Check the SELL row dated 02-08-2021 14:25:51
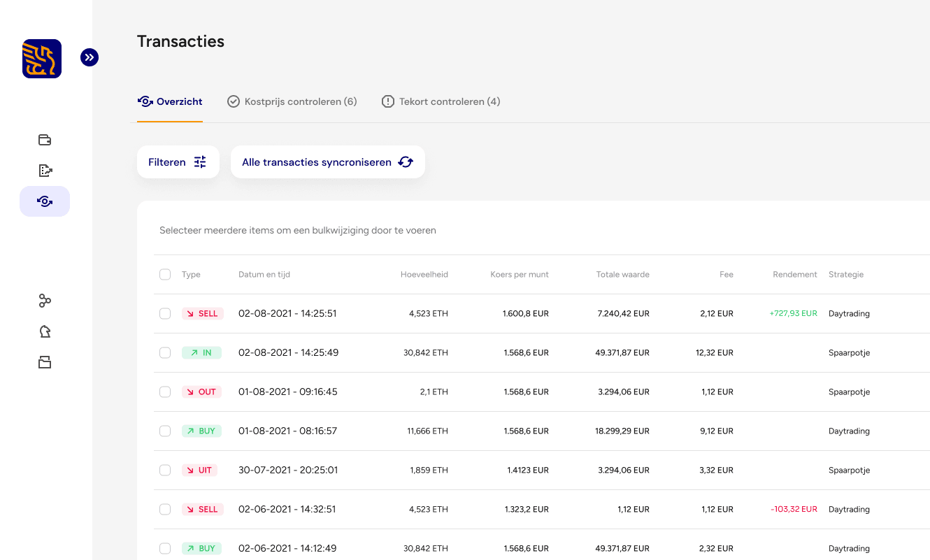The width and height of the screenshot is (930, 560). 165,314
